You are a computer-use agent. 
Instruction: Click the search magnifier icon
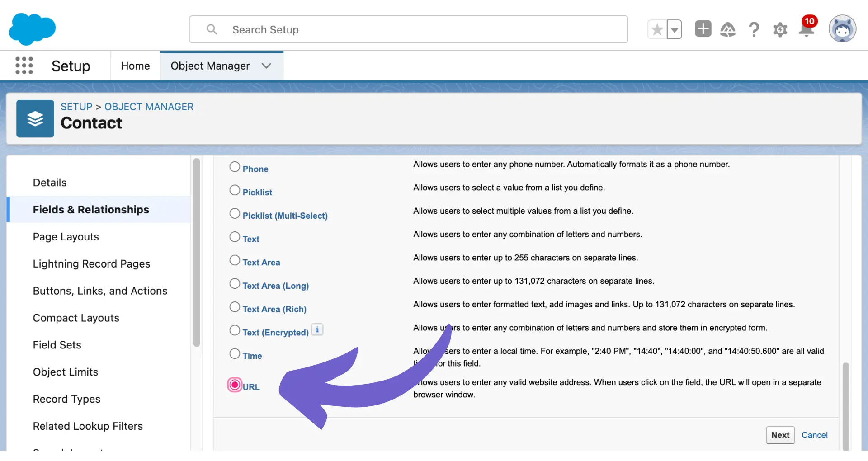click(x=212, y=29)
